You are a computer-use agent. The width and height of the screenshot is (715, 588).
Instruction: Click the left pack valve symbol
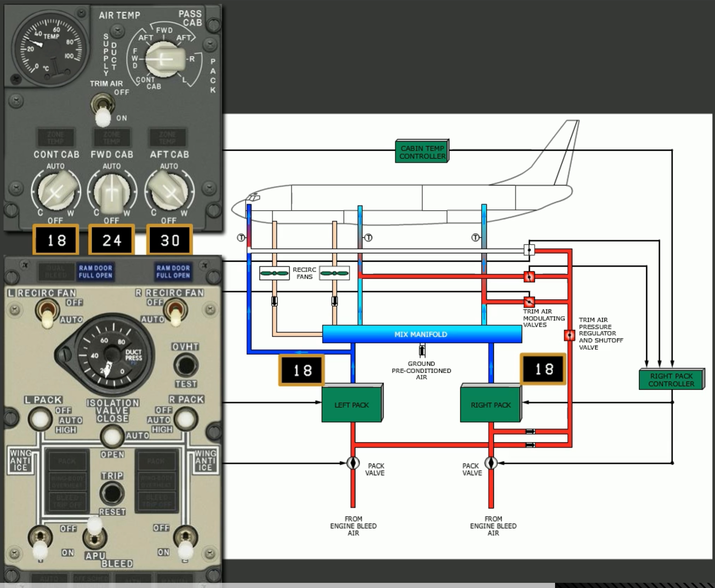(x=353, y=463)
